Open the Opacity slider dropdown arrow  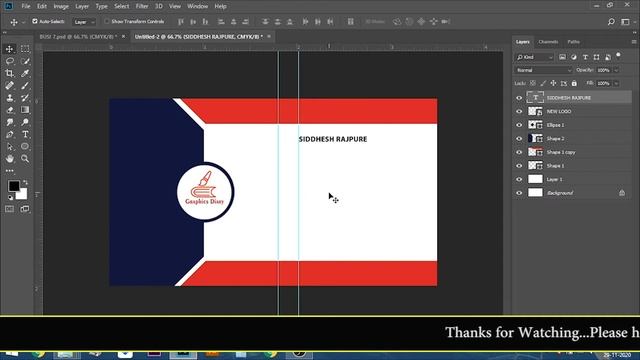click(616, 70)
